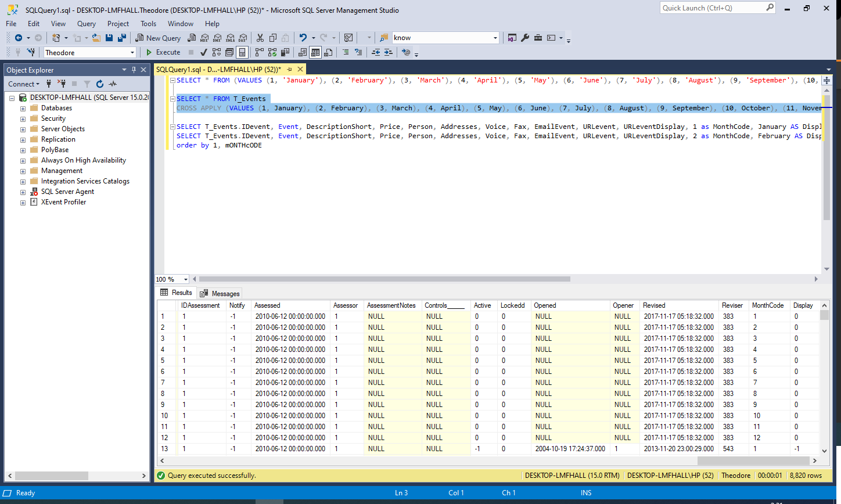Viewport: 841px width, 504px height.
Task: Click Display Estimated Execution Plan icon
Action: [x=217, y=52]
